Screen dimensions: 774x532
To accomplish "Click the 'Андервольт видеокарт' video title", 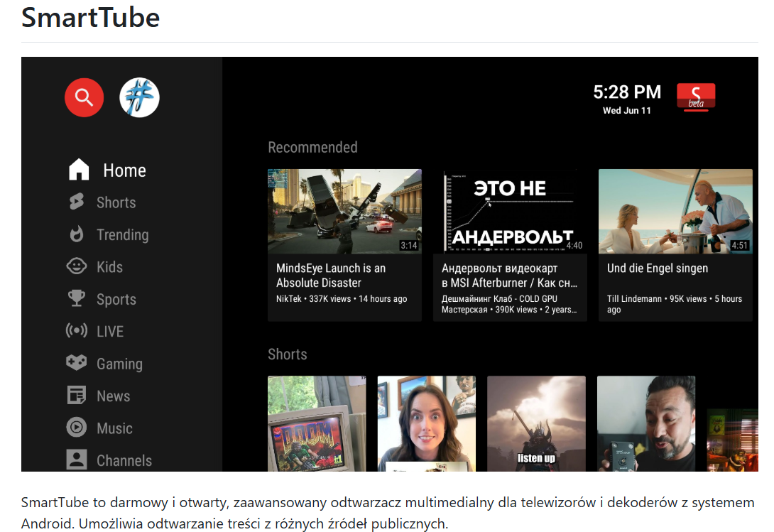I will [x=509, y=276].
